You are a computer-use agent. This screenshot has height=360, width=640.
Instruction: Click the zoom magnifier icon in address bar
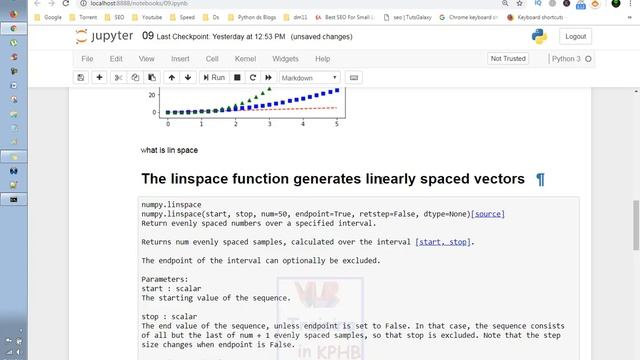(505, 3)
